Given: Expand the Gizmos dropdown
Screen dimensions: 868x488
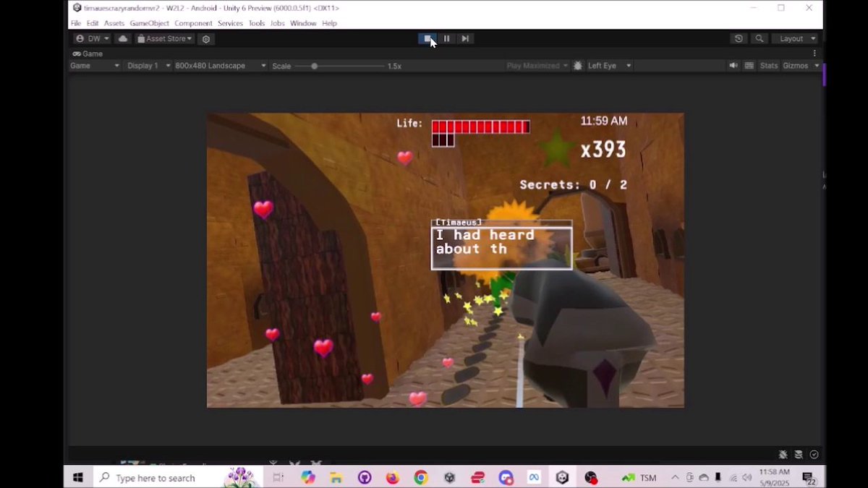Looking at the screenshot, I should point(799,65).
